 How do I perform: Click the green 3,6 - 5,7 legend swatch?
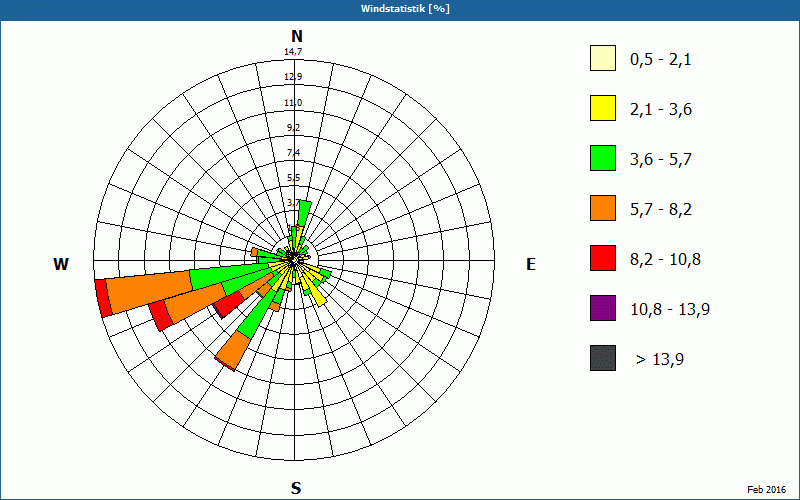tap(603, 158)
